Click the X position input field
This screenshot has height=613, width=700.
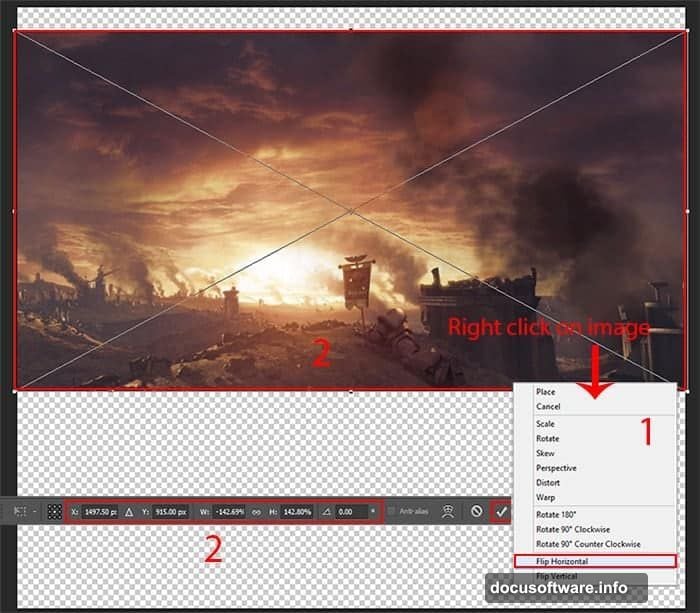click(99, 510)
